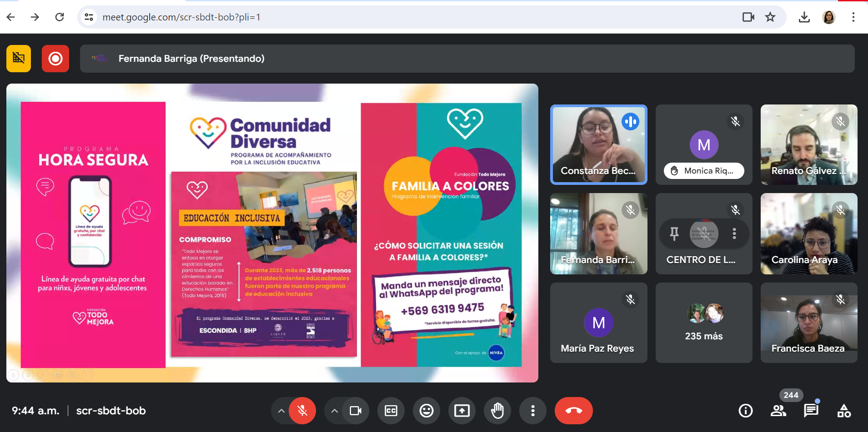
Task: Open more options on CENTRO DE L... tile
Action: click(x=734, y=234)
